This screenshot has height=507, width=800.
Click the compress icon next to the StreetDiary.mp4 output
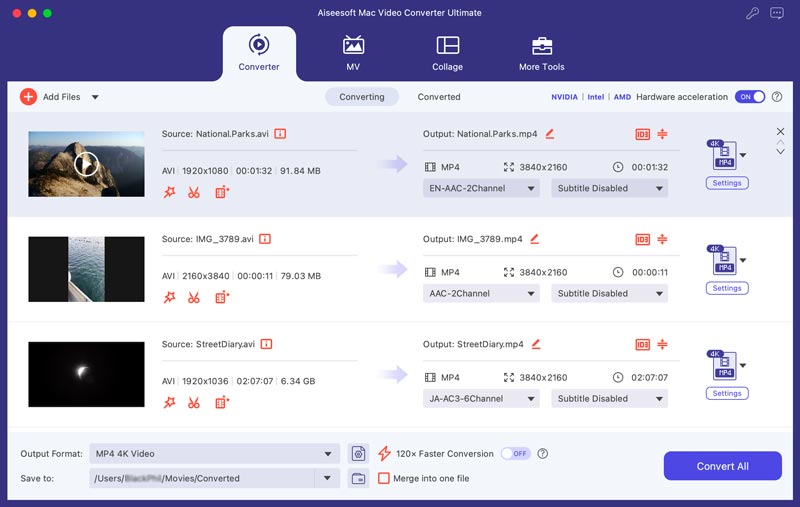(662, 344)
